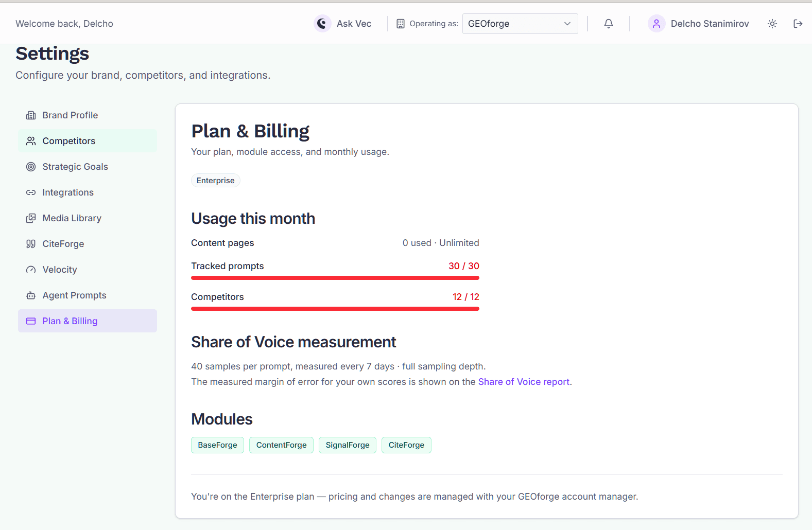Screen dimensions: 812x530
Task: Switch to Media Library
Action: 88,218
